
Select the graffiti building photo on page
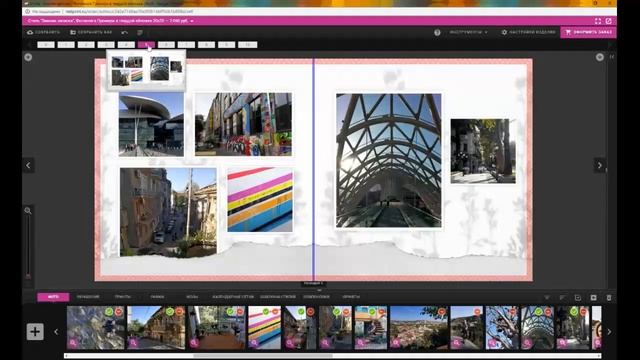(x=243, y=124)
